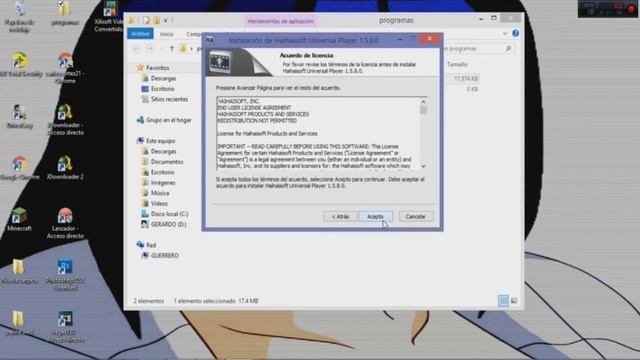Click the up-one-level arrow in Explorer

pos(172,49)
